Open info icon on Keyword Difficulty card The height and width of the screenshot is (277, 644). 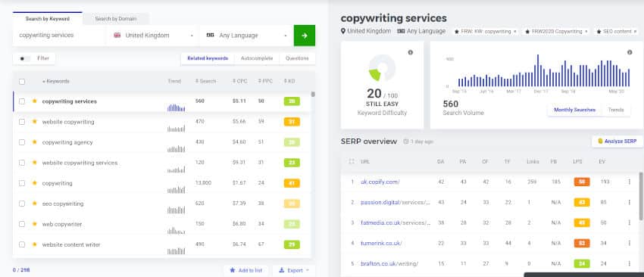(x=411, y=52)
